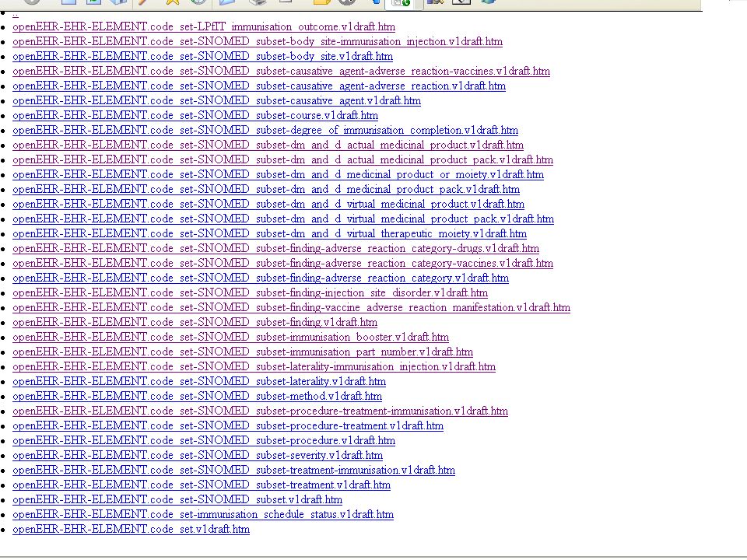Open dm and d medicinal product or moiety link
The width and height of the screenshot is (747, 560).
click(x=279, y=174)
